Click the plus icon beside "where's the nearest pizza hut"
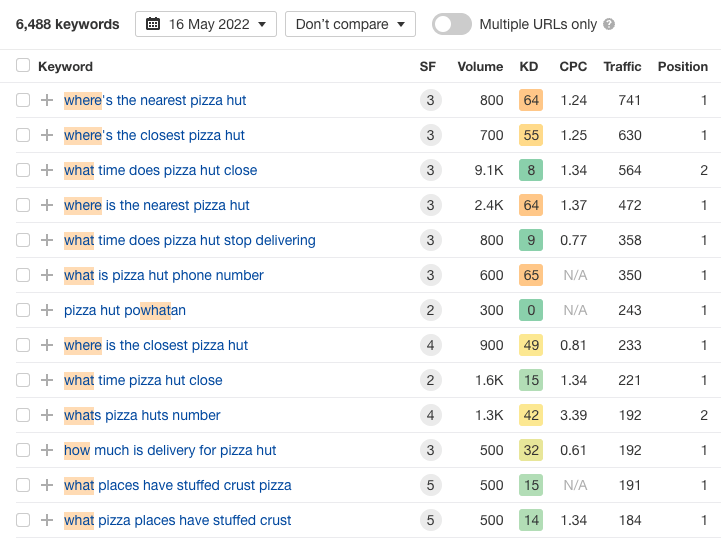This screenshot has width=721, height=539. point(47,100)
